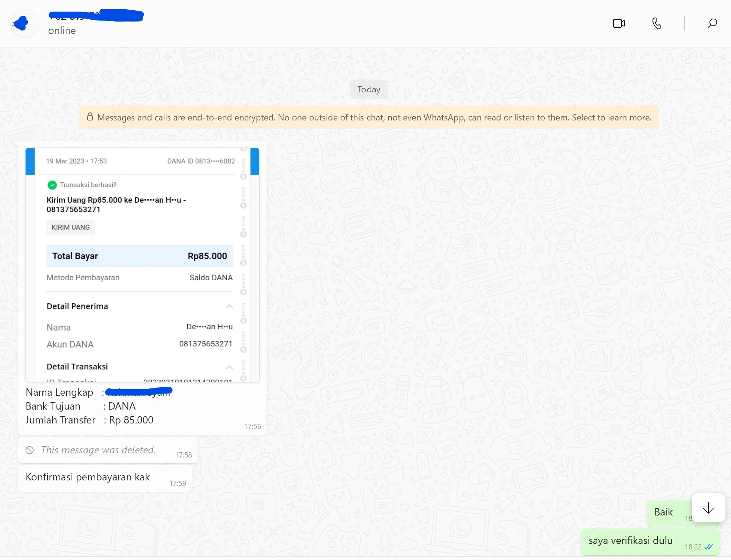Select the "Today" date label
The height and width of the screenshot is (560, 731).
369,89
